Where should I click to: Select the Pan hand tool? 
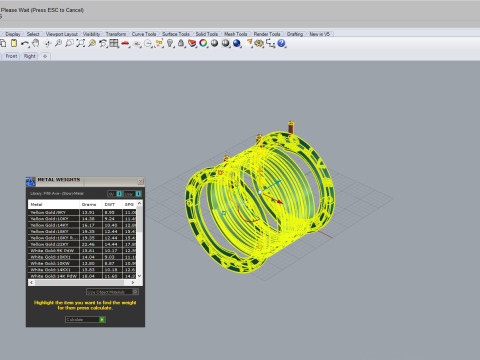36,43
